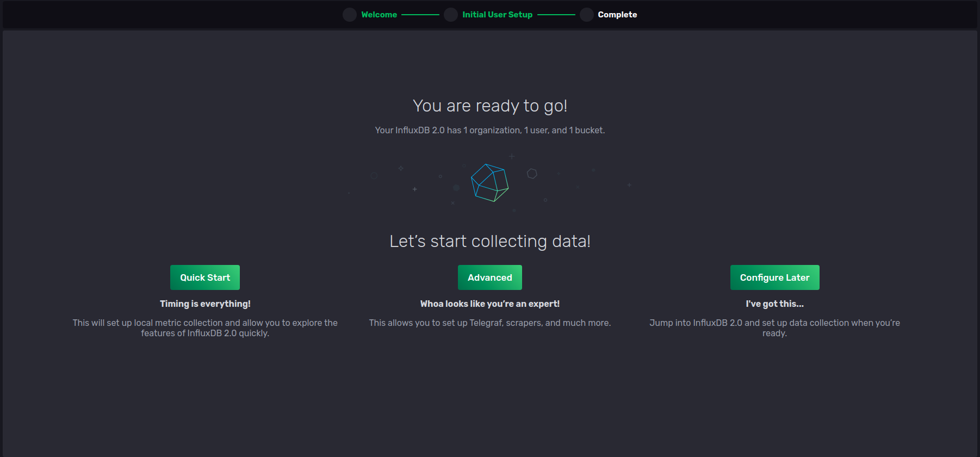Click the "Timing is everything!" subtitle

point(205,304)
